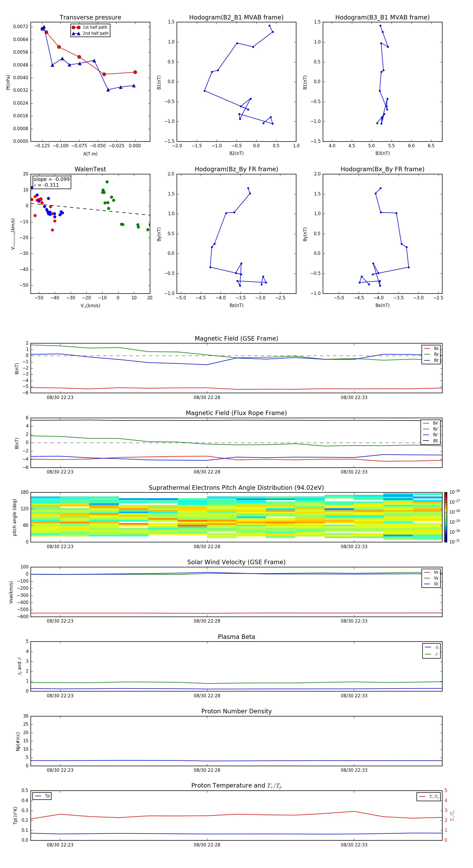Click the 'Vx' legend entry in velocity plot
The height and width of the screenshot is (868, 473).
[431, 572]
